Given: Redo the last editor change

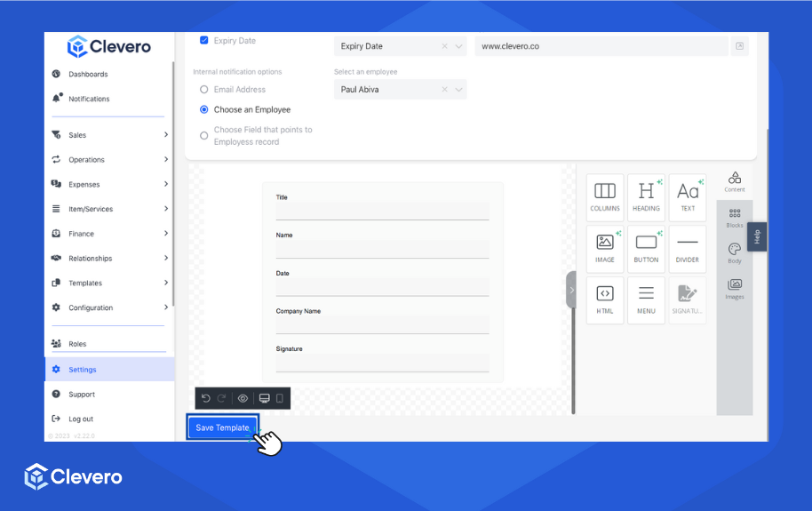Looking at the screenshot, I should coord(221,398).
